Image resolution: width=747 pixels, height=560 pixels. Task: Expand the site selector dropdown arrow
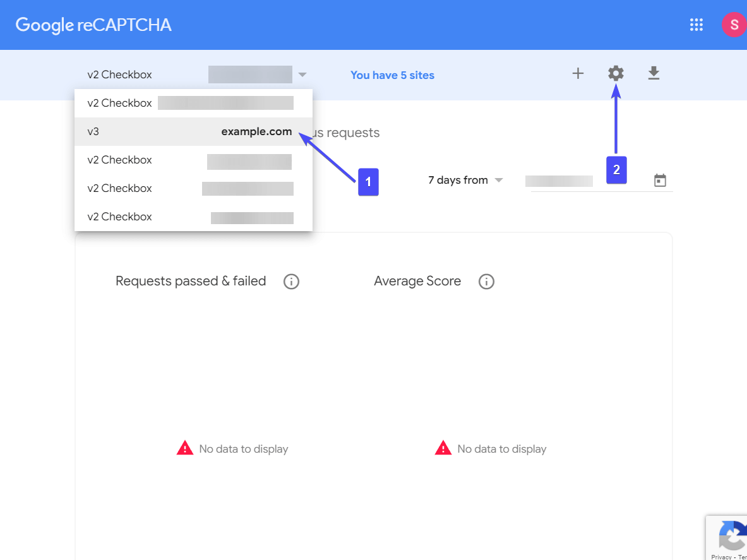pyautogui.click(x=302, y=74)
